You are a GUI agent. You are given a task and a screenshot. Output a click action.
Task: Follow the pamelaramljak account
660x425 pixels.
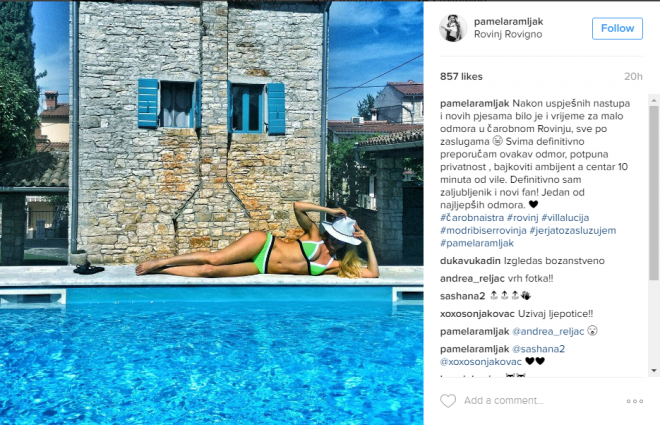(x=617, y=29)
